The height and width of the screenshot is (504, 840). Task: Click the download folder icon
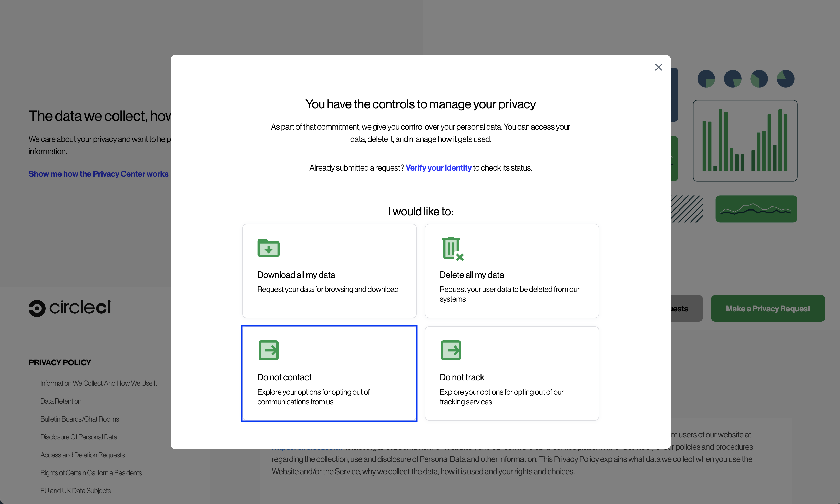pyautogui.click(x=268, y=248)
